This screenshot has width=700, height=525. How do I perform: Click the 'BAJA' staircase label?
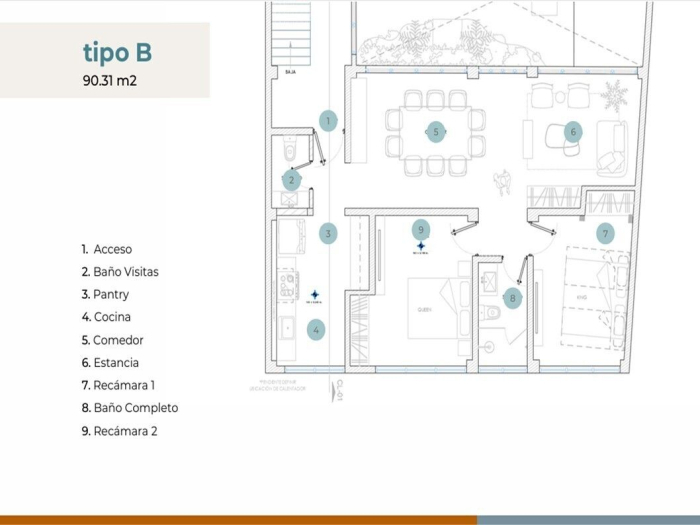(x=290, y=72)
